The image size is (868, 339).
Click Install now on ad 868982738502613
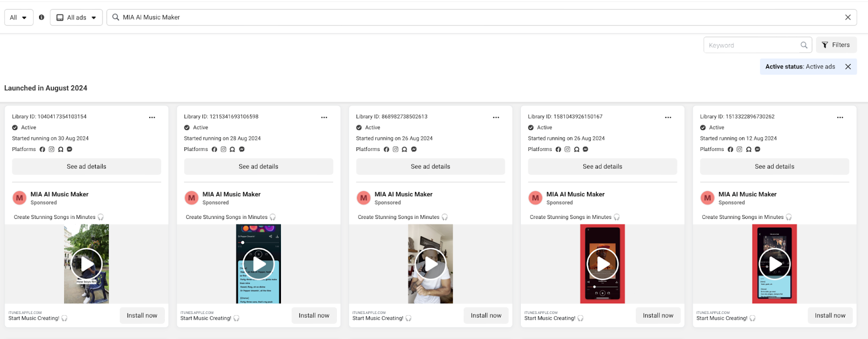486,316
